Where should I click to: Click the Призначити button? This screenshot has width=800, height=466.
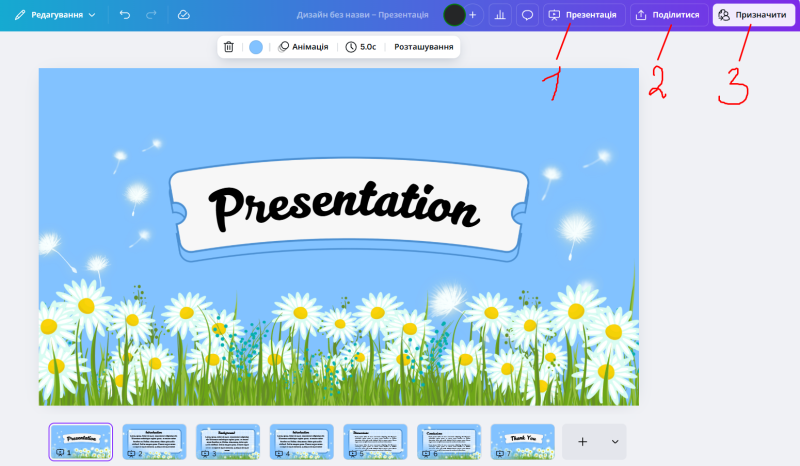753,15
